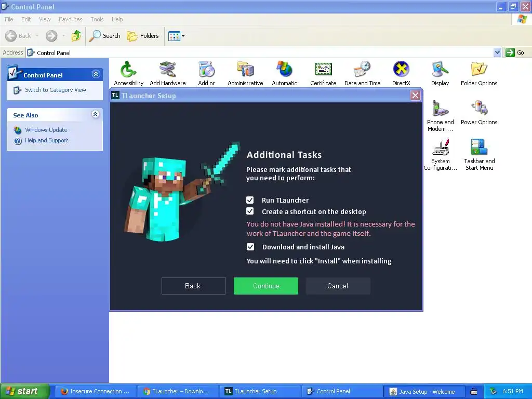Open the File menu
This screenshot has height=399, width=532.
tap(9, 19)
